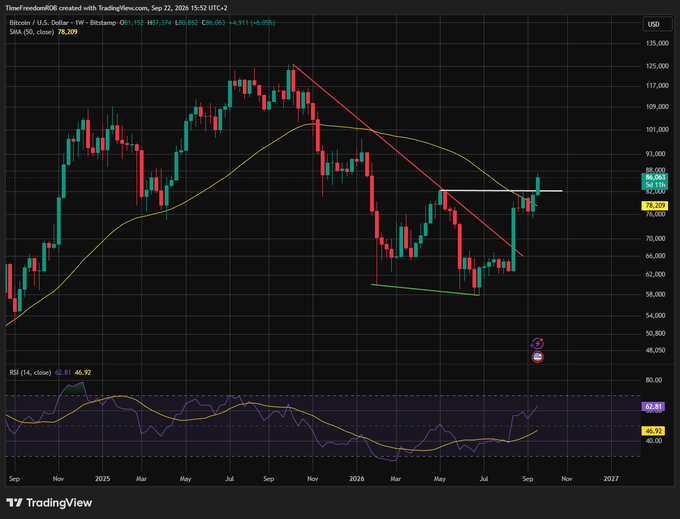Click the yellow 46.92 RSI axis label
This screenshot has width=680, height=519.
(654, 431)
